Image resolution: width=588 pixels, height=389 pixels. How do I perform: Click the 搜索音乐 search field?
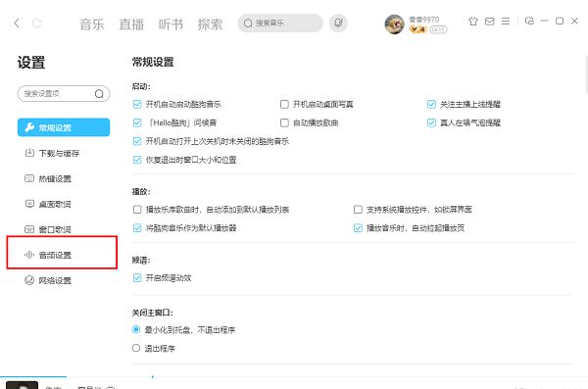point(280,24)
